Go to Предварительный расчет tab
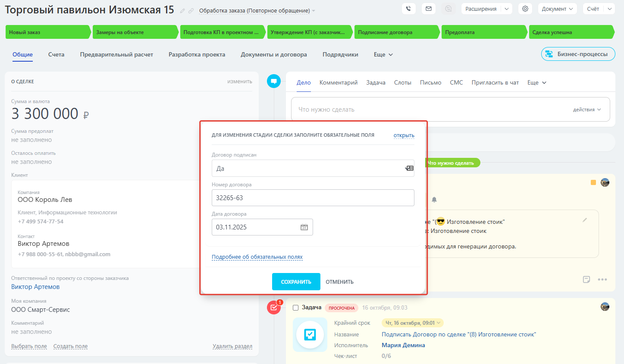 pyautogui.click(x=116, y=55)
